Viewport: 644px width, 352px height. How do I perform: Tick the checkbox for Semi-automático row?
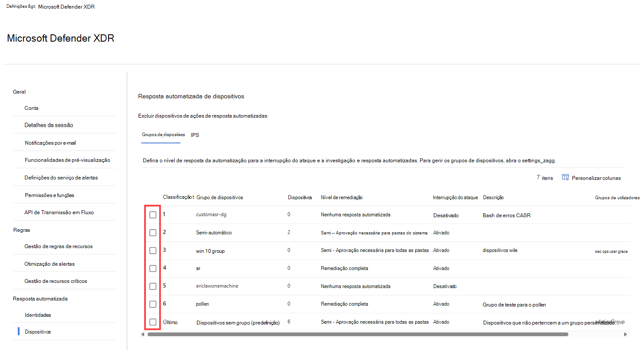tap(153, 233)
